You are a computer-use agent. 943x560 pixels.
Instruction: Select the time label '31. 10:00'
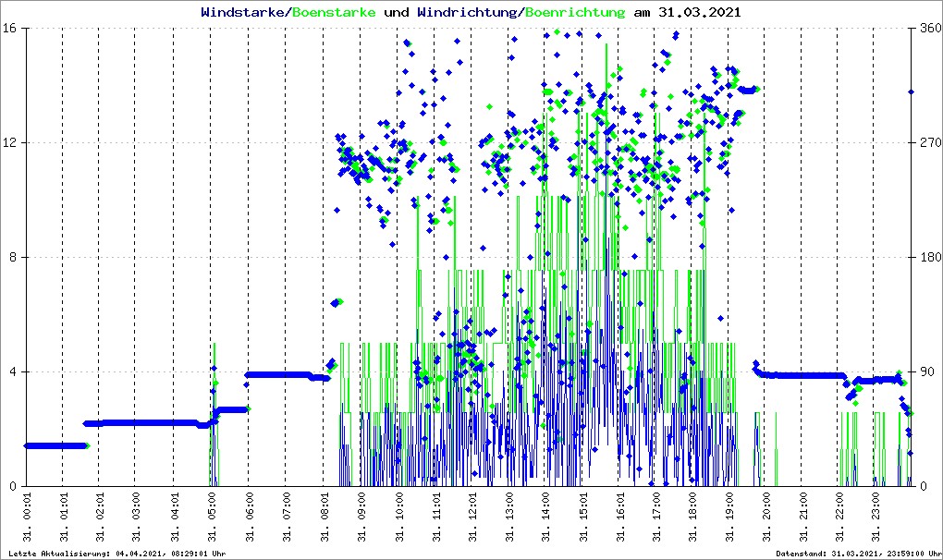pos(398,517)
